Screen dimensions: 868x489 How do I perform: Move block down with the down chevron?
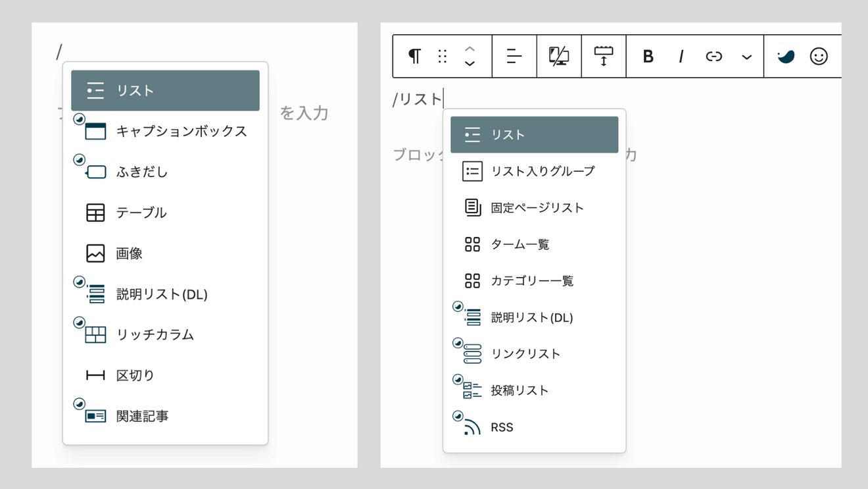coord(470,64)
